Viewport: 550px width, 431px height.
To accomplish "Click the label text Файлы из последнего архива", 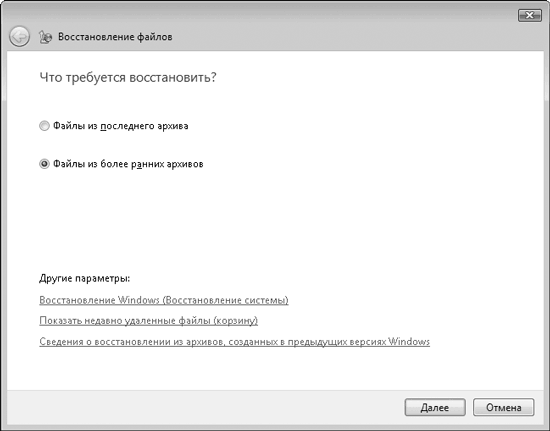I will [x=121, y=126].
